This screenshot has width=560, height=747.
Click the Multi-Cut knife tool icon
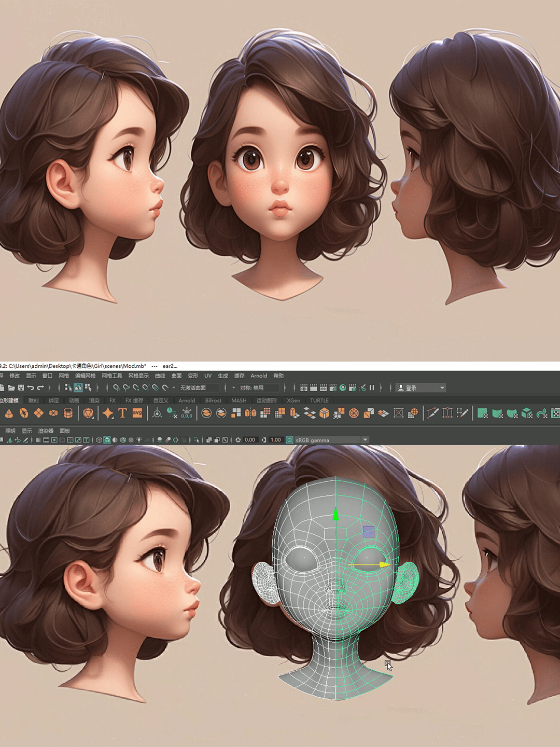tap(432, 413)
